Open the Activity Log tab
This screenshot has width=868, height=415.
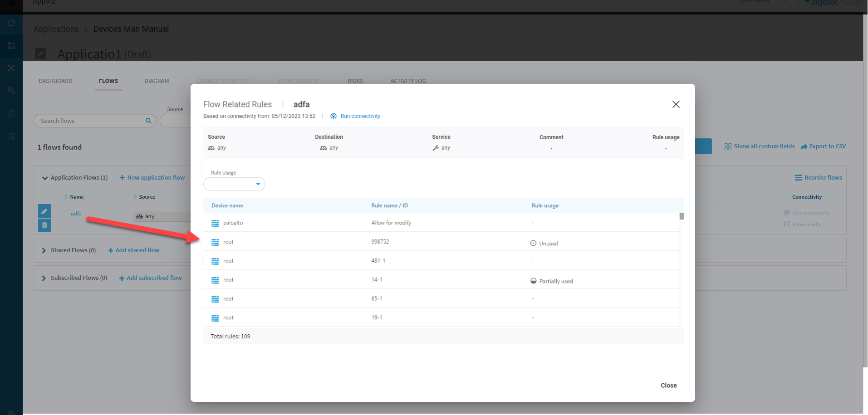pos(408,81)
